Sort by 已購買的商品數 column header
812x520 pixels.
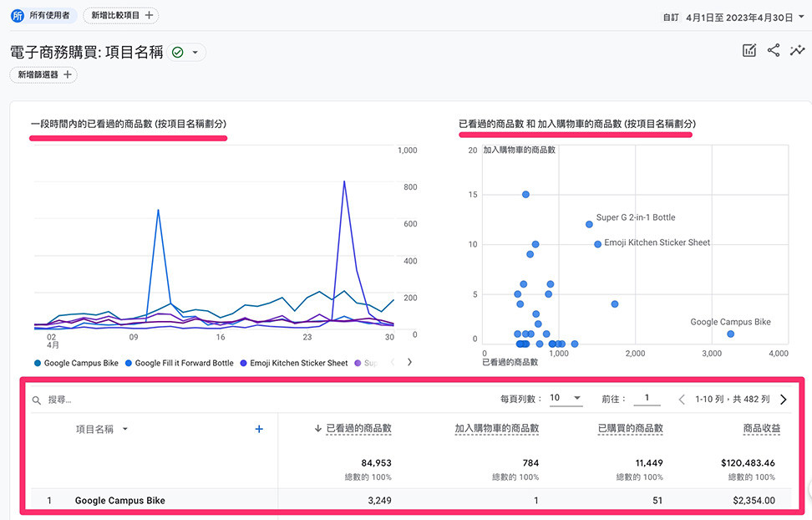pyautogui.click(x=630, y=428)
